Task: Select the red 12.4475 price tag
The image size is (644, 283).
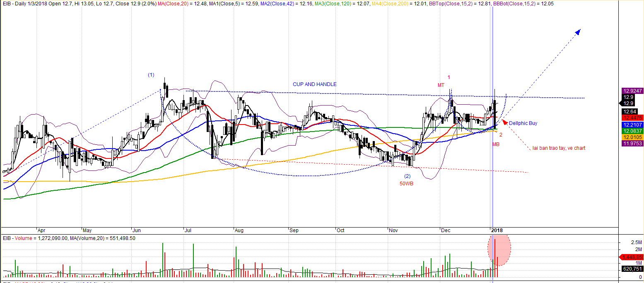Action: (632, 118)
